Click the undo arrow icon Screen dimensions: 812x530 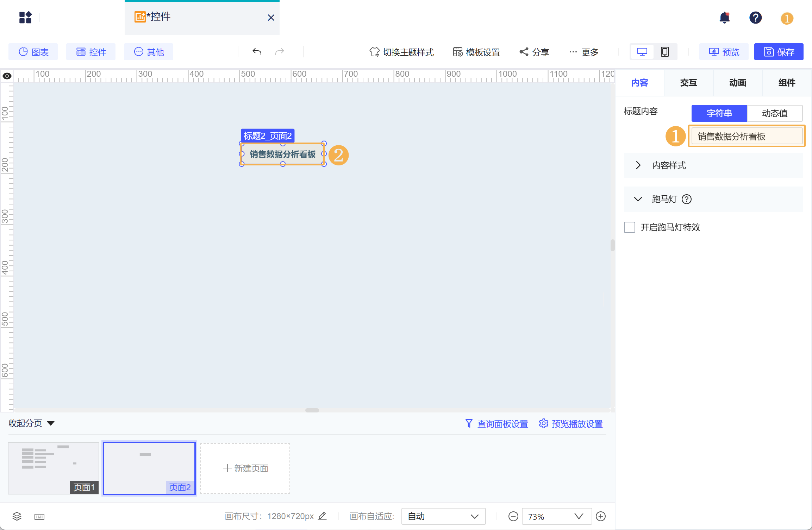[257, 52]
